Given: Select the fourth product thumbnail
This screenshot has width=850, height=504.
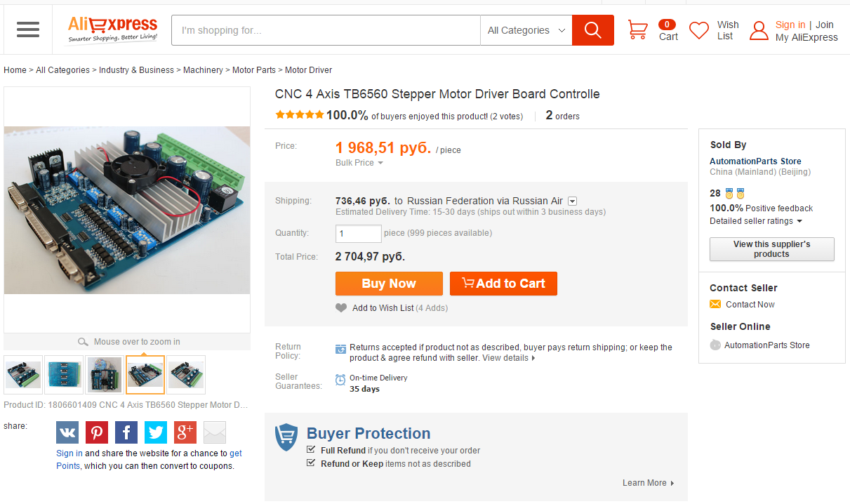Looking at the screenshot, I should pyautogui.click(x=145, y=375).
